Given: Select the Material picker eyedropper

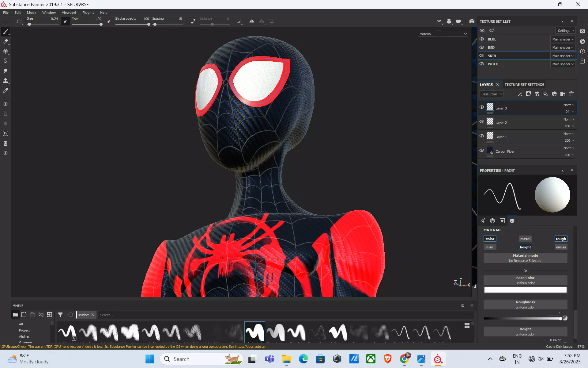Looking at the screenshot, I should (6, 90).
